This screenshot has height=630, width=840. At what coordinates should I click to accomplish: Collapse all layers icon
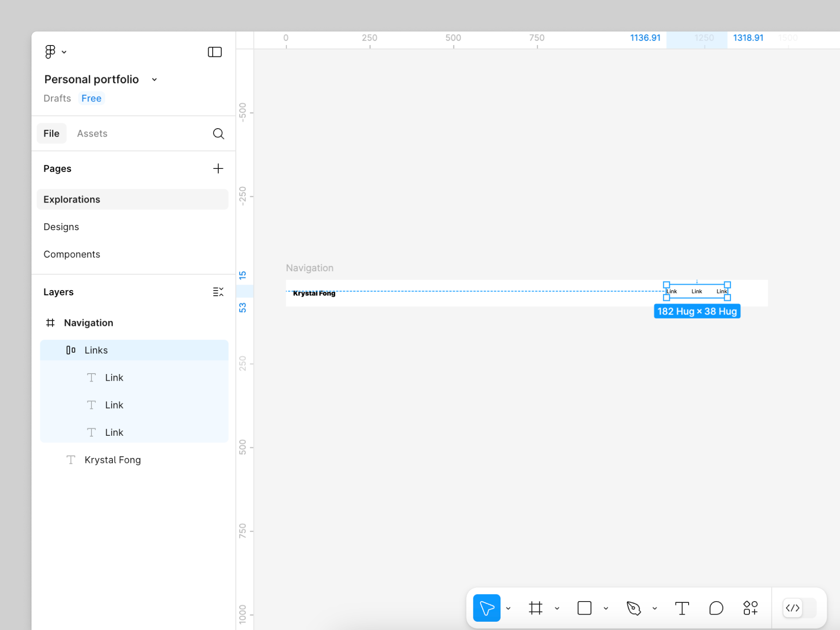coord(218,292)
